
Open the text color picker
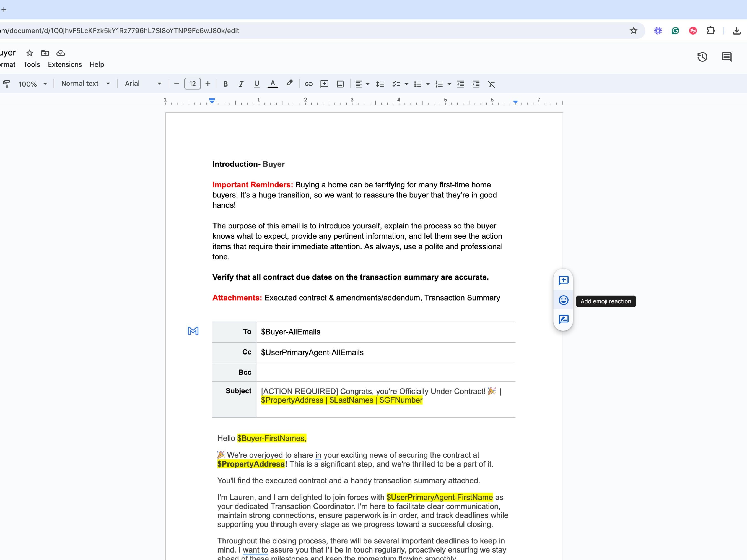coord(273,84)
